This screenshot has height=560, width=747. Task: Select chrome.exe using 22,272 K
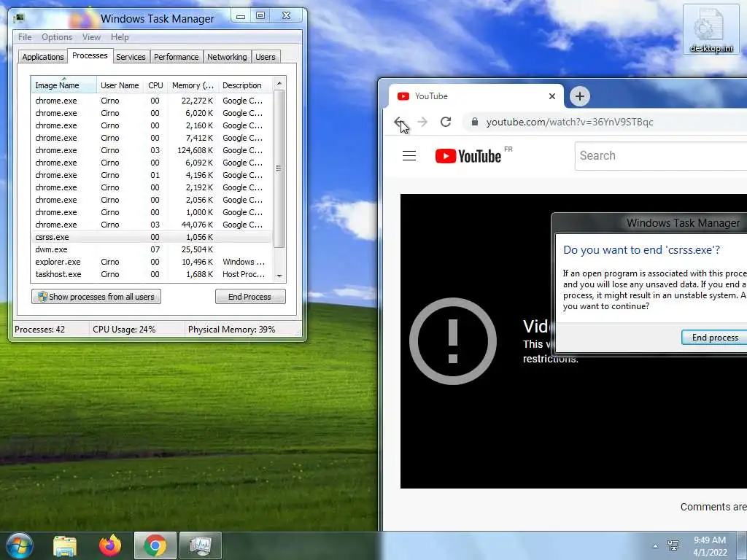click(152, 101)
